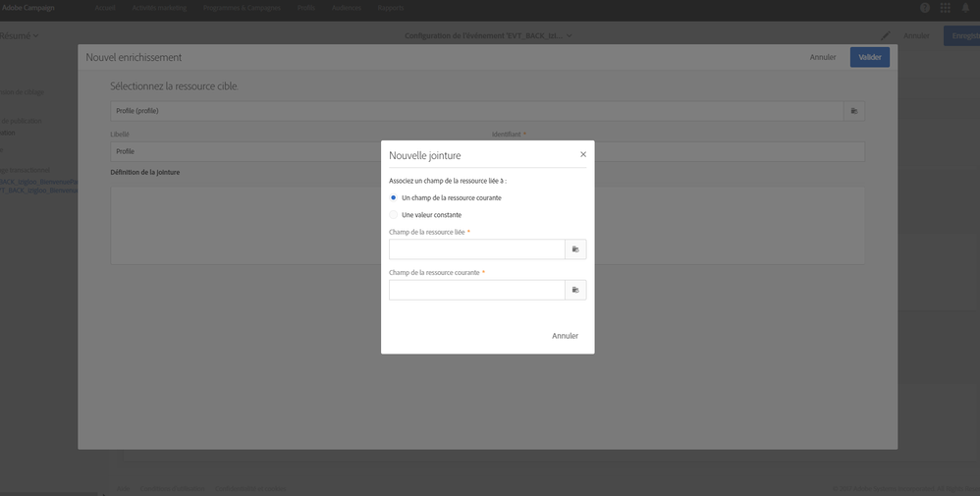Click Annuler in the Nouvelle jointure dialog
The width and height of the screenshot is (980, 496).
565,336
